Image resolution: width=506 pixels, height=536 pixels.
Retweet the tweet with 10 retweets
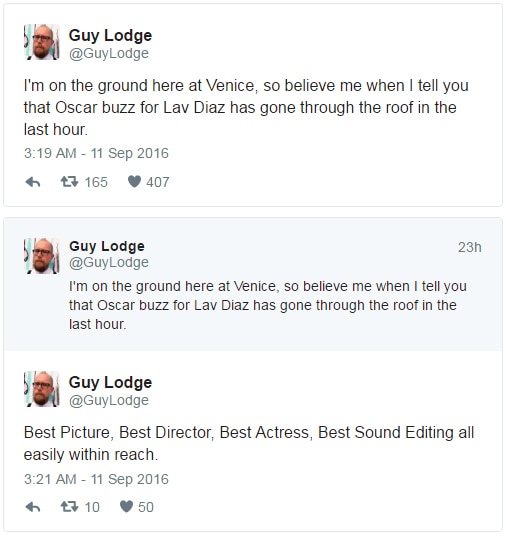pyautogui.click(x=69, y=507)
